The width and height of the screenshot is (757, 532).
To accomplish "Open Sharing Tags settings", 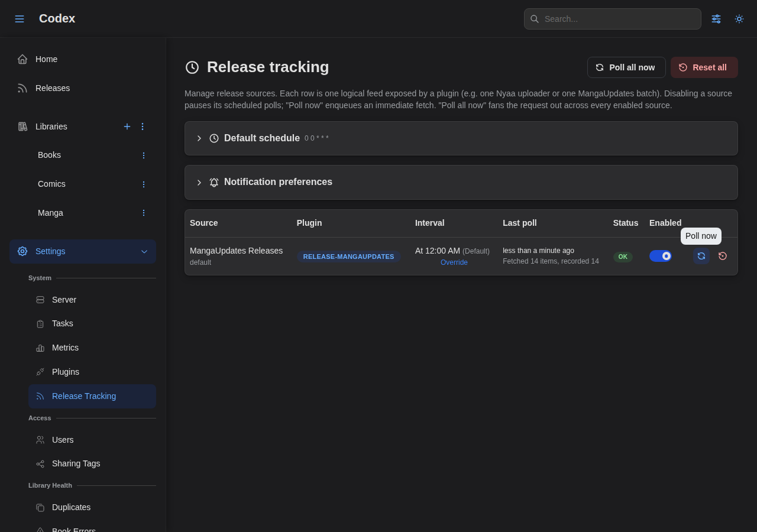I will click(92, 463).
